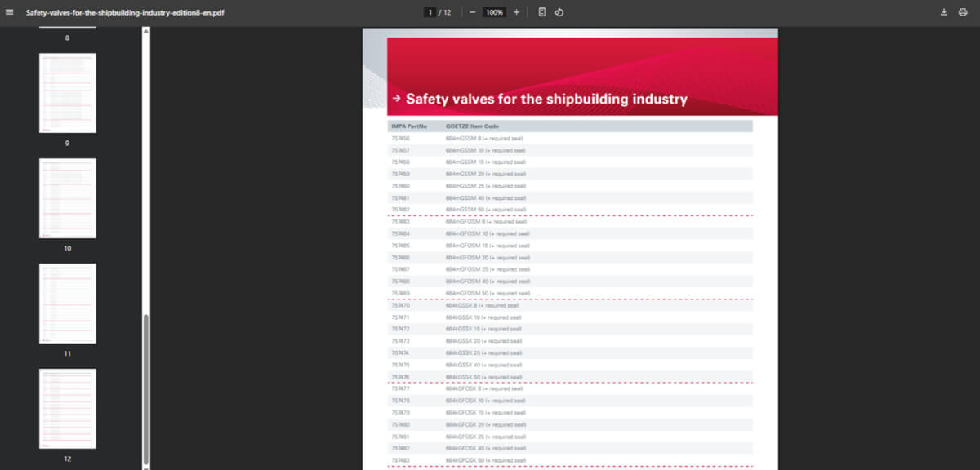980x470 pixels.
Task: Click the current page number field
Action: point(430,12)
